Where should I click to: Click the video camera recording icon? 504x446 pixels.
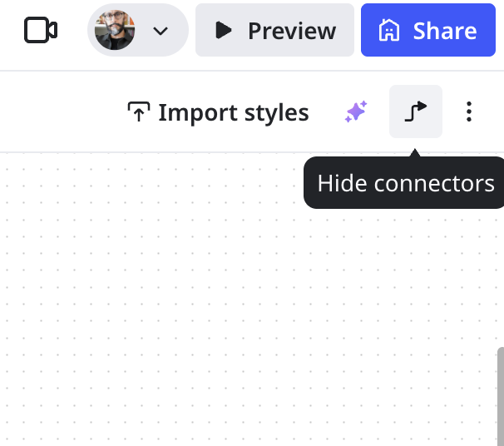40,31
